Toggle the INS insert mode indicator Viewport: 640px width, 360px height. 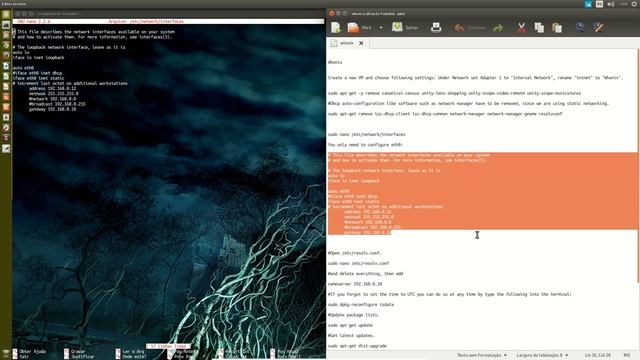(x=627, y=355)
